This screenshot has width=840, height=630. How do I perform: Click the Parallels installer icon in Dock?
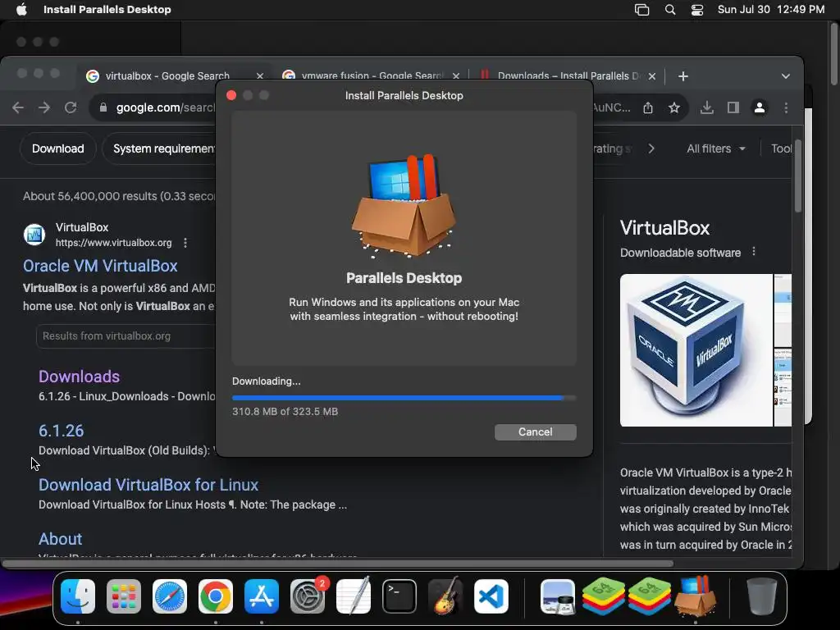tap(696, 596)
